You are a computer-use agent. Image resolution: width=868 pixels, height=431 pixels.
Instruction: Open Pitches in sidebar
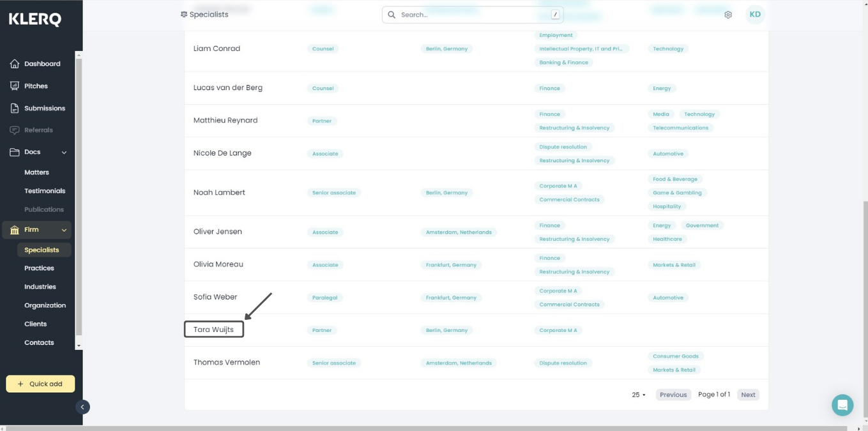pos(36,86)
